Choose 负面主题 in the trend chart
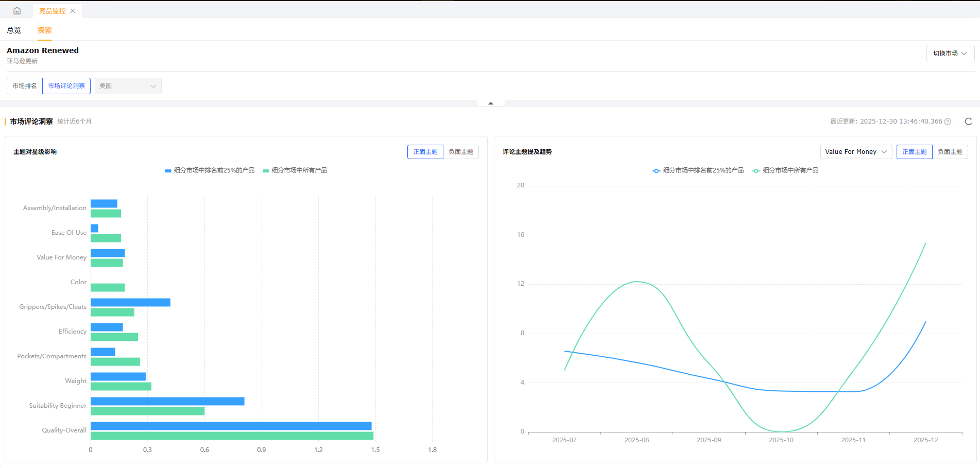The image size is (980, 468). [x=950, y=152]
